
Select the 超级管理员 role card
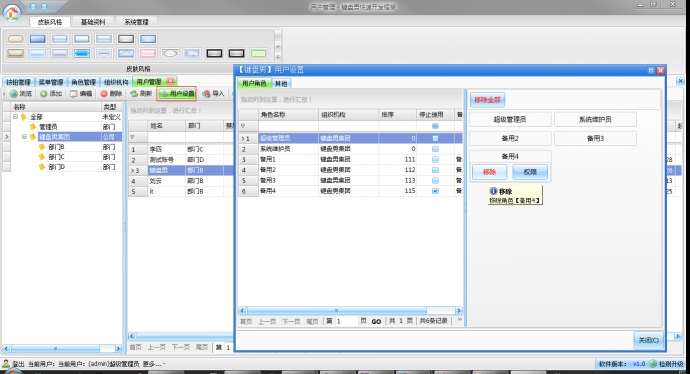[x=510, y=119]
